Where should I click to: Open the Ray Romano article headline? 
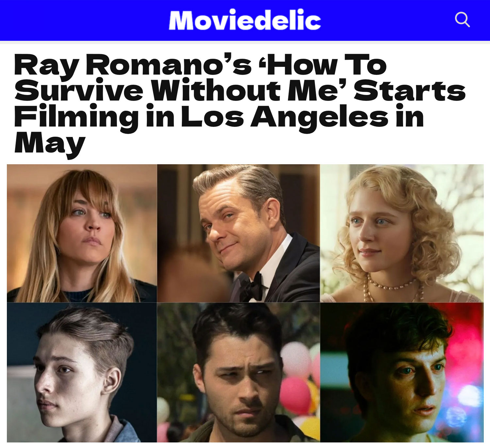[240, 104]
